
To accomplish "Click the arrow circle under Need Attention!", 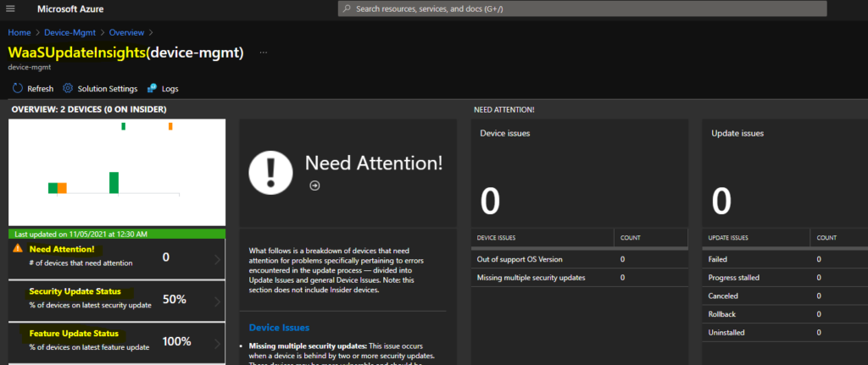I will tap(314, 185).
